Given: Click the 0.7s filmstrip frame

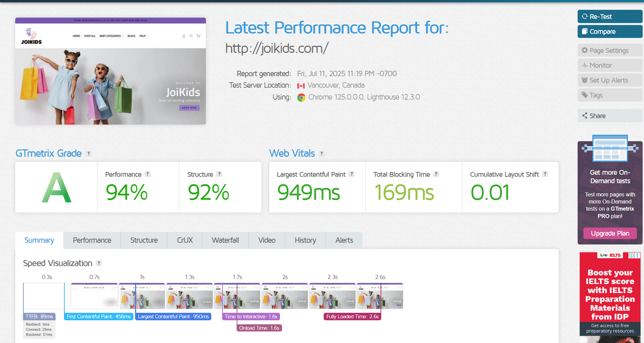Looking at the screenshot, I should pyautogui.click(x=94, y=296).
